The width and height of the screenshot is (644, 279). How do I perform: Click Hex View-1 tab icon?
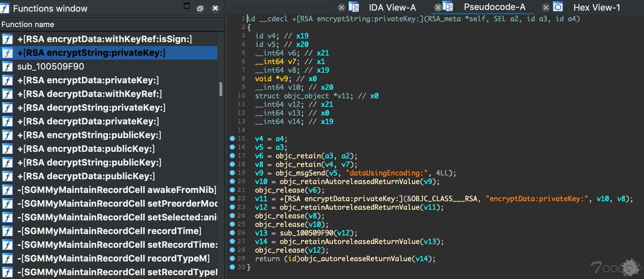[x=558, y=7]
